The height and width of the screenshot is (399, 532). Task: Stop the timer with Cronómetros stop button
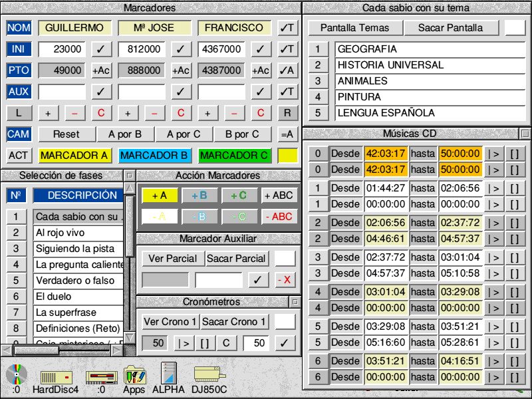pos(205,343)
